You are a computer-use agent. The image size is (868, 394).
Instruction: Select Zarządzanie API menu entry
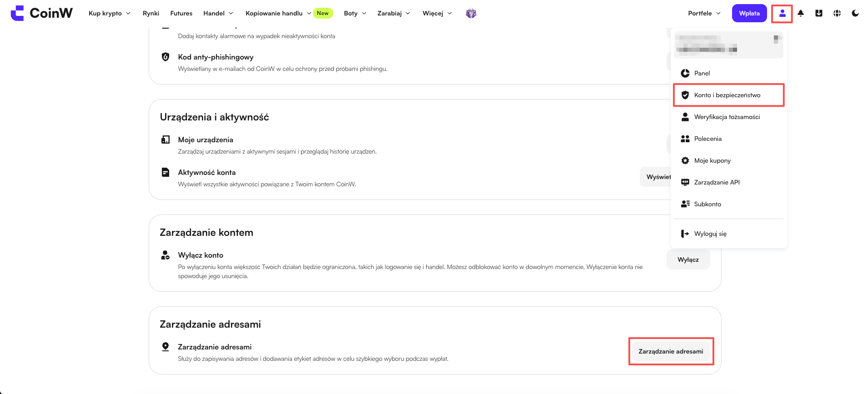point(728,182)
